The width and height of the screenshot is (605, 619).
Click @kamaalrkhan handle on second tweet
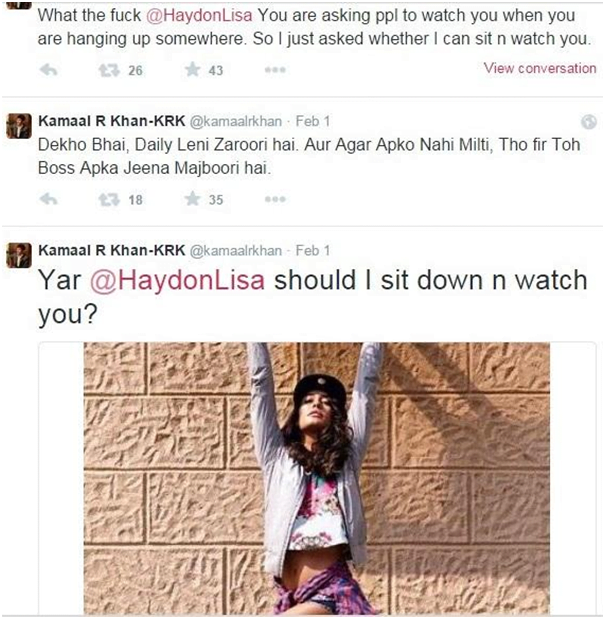click(x=236, y=122)
